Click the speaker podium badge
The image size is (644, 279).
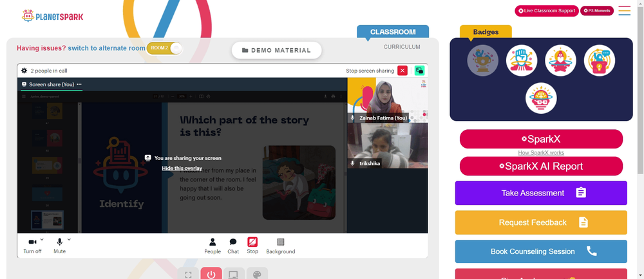pos(600,60)
